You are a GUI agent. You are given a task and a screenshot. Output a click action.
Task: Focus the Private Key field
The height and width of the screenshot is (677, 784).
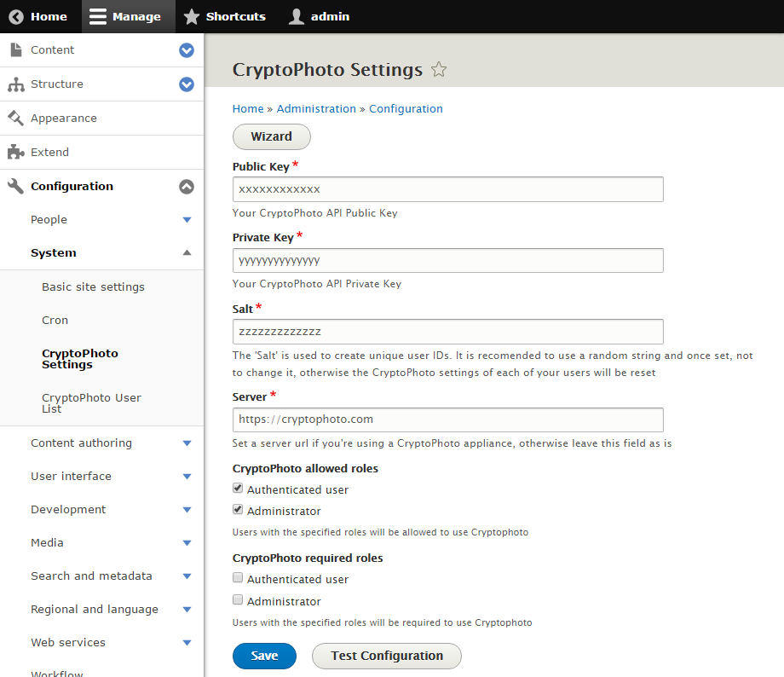(448, 261)
